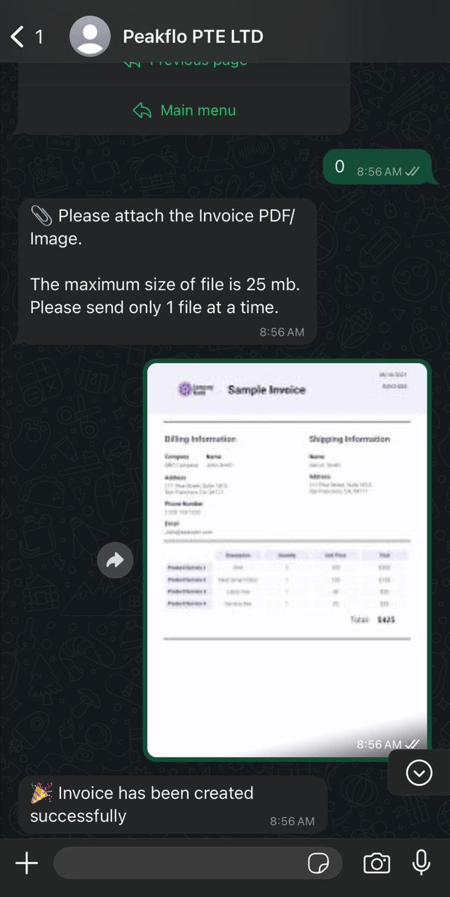Tap the Main menu reply arrow icon
450x897 pixels.
coord(142,110)
